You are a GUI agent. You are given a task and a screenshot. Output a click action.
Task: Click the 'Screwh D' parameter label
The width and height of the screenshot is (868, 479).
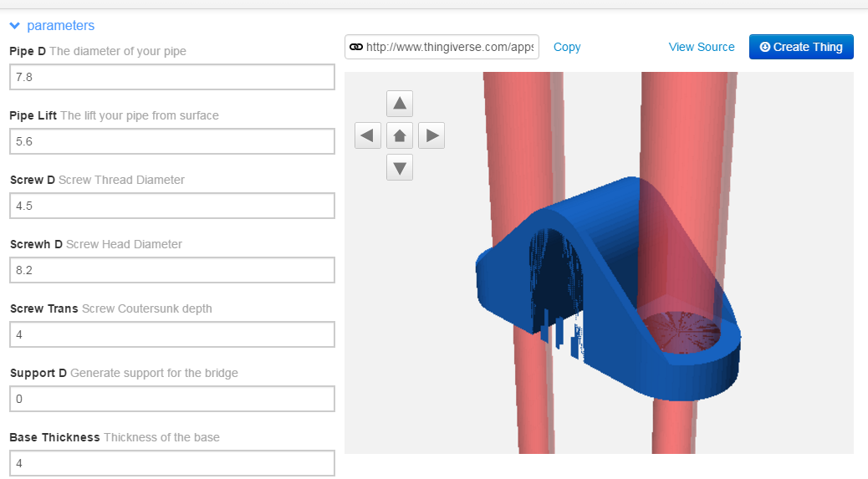[x=36, y=244]
